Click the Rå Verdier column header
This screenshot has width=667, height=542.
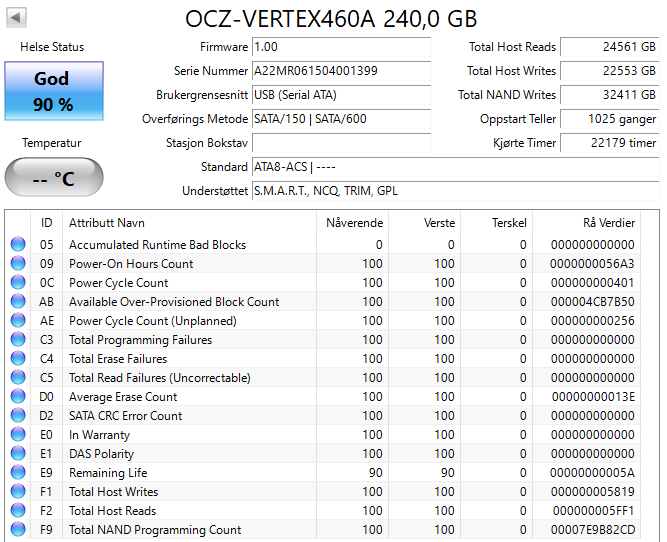[608, 223]
